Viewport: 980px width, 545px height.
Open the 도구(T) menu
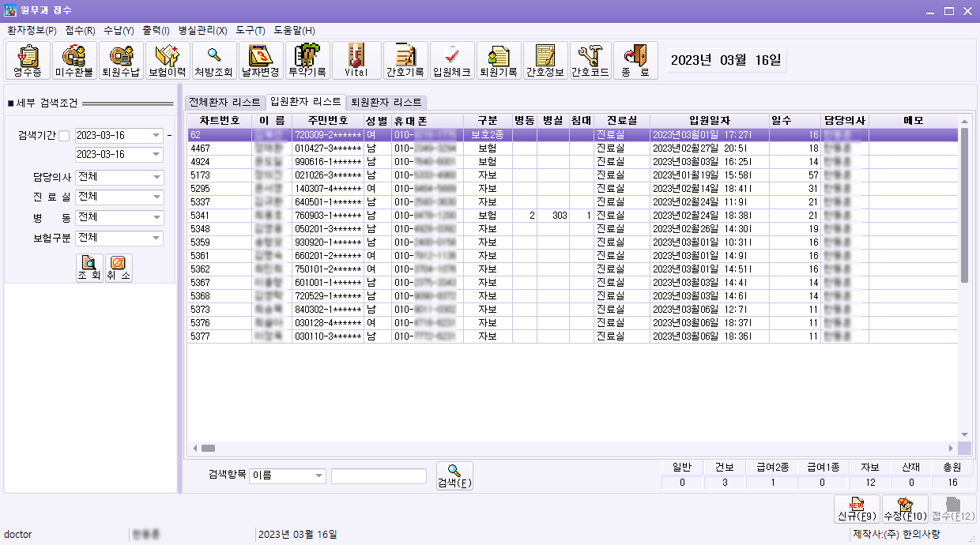tap(251, 30)
